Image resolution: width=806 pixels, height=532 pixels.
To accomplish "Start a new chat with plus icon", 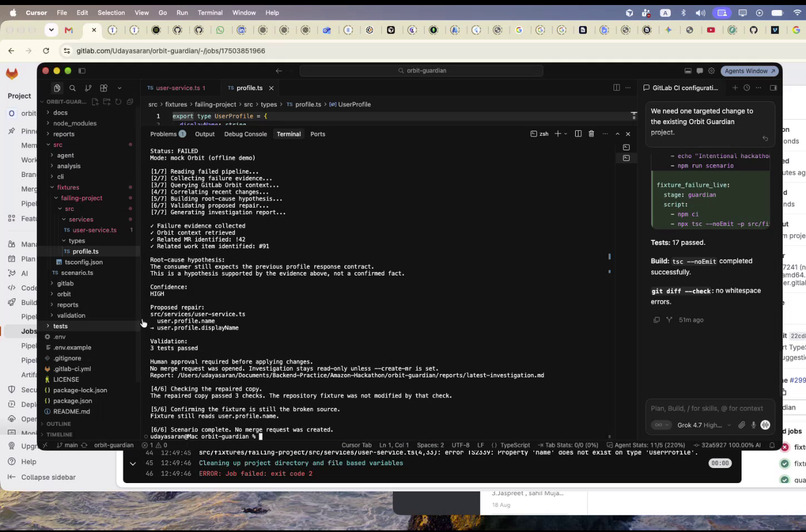I will (735, 88).
